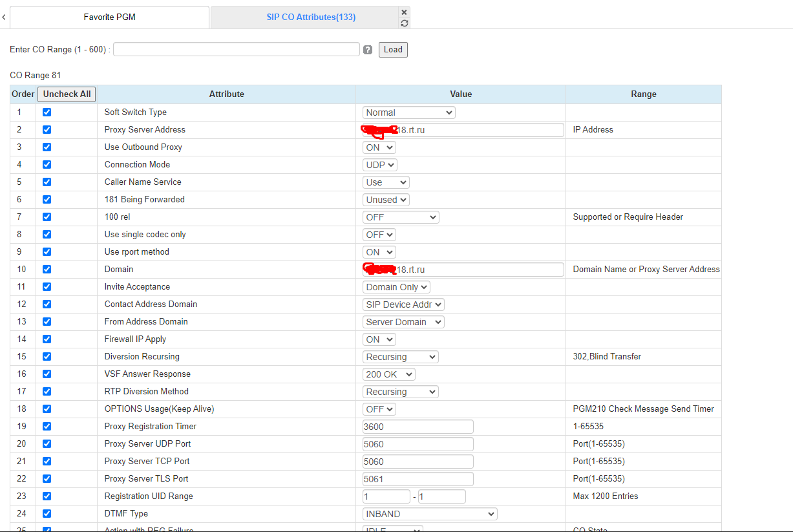This screenshot has height=532, width=793.
Task: Click the refresh icon beside the tab
Action: point(405,23)
